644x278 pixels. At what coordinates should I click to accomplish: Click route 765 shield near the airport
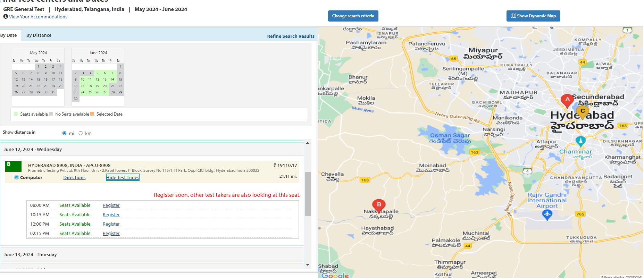coord(580,214)
